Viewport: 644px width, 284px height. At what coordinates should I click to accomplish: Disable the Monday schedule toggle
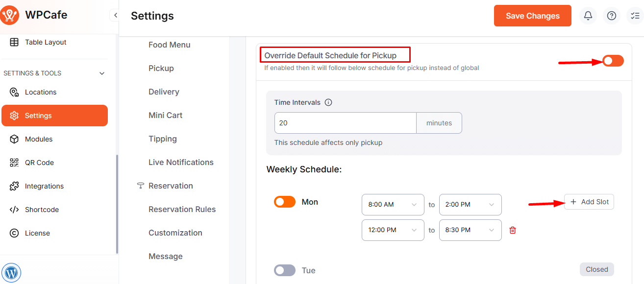[x=285, y=202]
